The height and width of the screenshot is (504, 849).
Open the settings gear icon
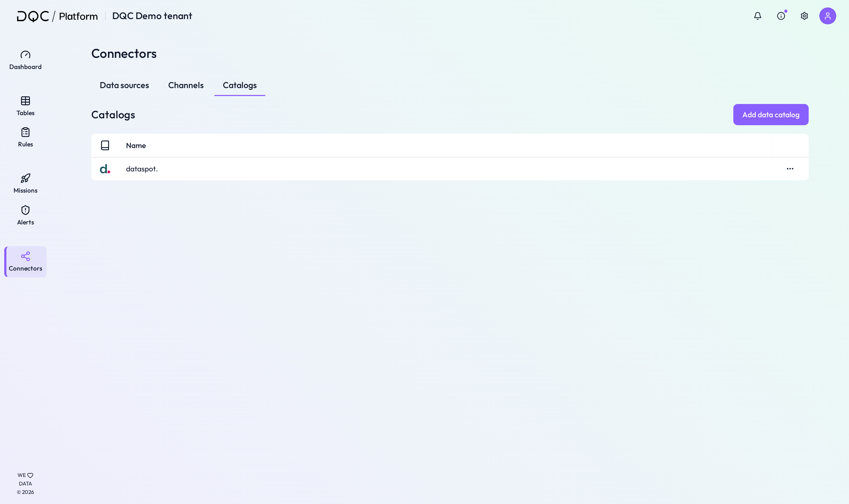coord(804,16)
